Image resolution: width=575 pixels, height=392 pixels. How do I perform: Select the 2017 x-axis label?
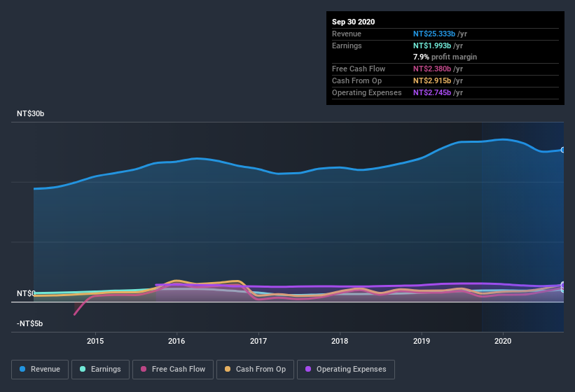[258, 341]
